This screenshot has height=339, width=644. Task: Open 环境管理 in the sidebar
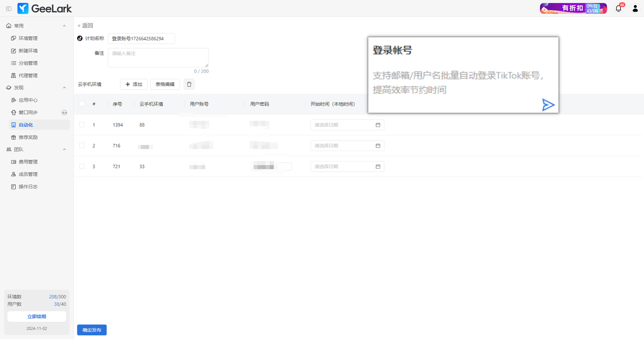pos(28,38)
